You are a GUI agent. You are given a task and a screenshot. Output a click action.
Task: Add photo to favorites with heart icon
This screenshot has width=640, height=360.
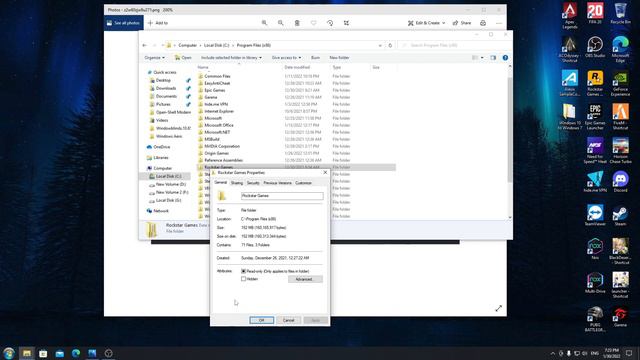tap(313, 23)
